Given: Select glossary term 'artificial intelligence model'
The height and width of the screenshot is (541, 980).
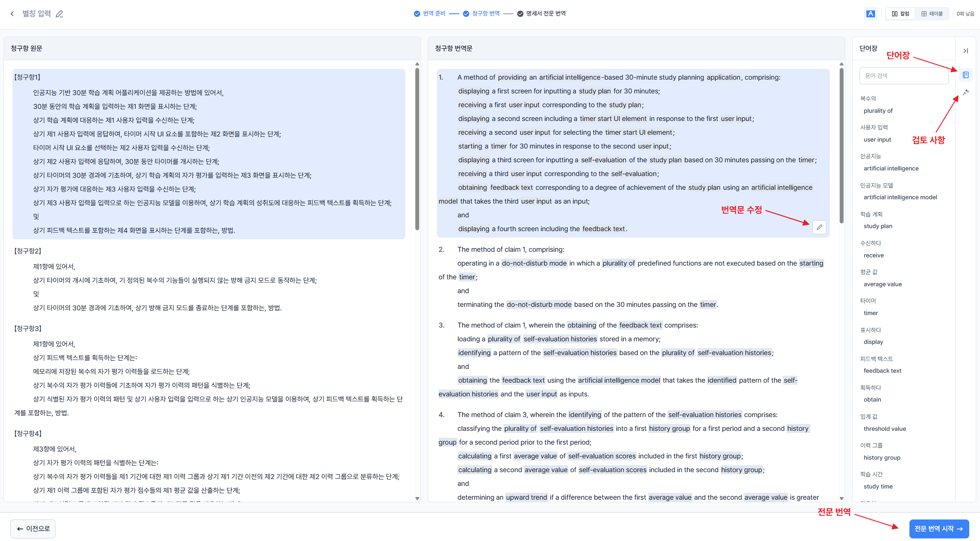Looking at the screenshot, I should pyautogui.click(x=900, y=197).
